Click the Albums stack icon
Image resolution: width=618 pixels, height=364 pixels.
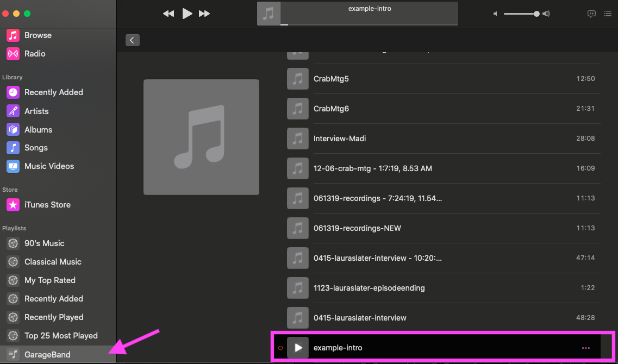coord(13,130)
